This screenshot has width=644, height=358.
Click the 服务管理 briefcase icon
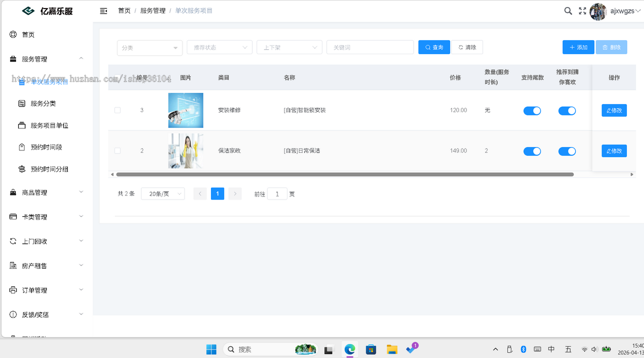pos(13,59)
